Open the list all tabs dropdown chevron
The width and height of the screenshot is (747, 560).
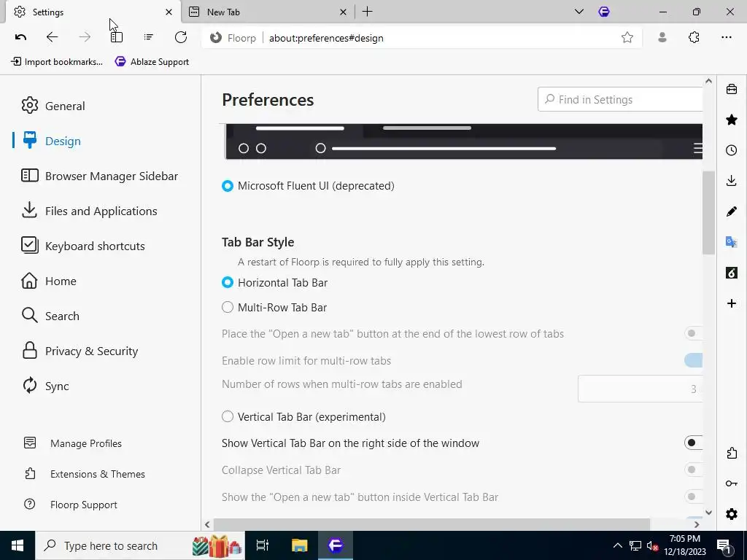tap(578, 12)
